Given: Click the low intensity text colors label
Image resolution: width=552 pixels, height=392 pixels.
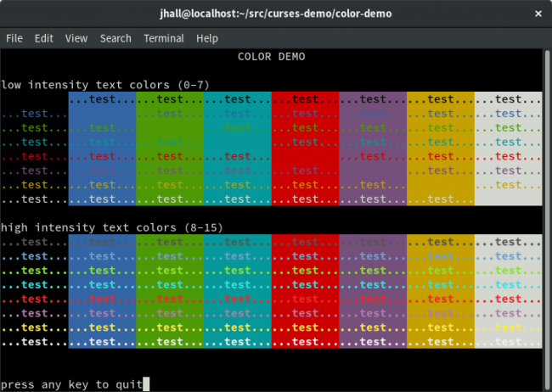Looking at the screenshot, I should [x=104, y=85].
